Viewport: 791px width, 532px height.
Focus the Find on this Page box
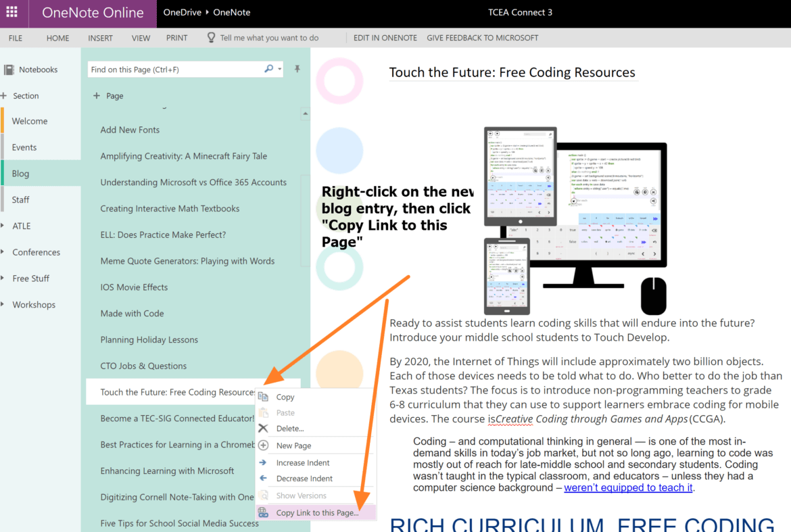[176, 69]
